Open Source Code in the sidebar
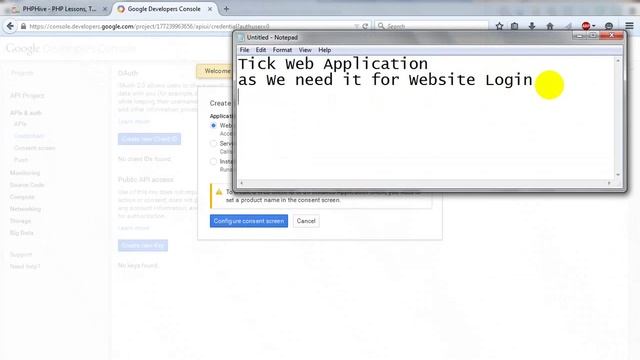 coord(27,185)
